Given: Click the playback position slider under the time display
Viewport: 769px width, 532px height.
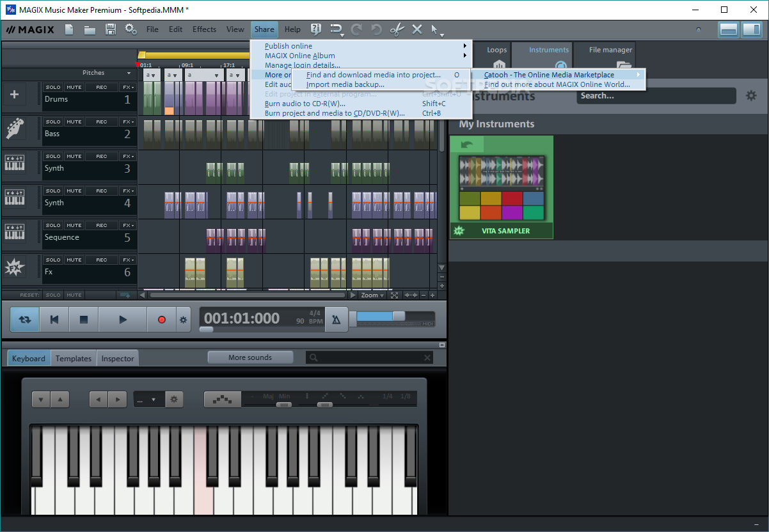Looking at the screenshot, I should point(206,330).
